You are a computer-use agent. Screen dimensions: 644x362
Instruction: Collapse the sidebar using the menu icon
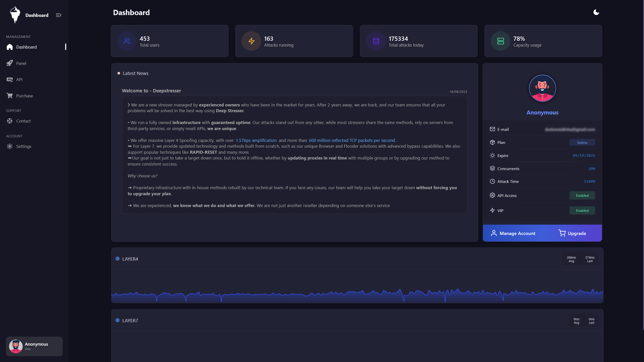click(59, 15)
